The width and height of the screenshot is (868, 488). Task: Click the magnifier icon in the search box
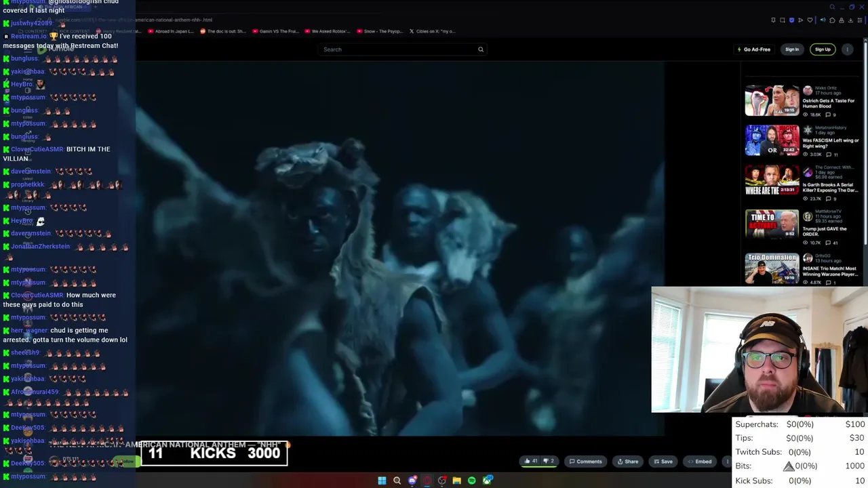coord(481,49)
